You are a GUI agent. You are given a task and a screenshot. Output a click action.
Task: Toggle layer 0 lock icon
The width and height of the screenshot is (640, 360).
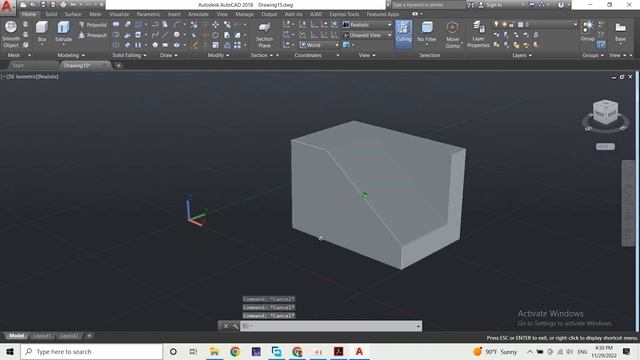[x=512, y=24]
